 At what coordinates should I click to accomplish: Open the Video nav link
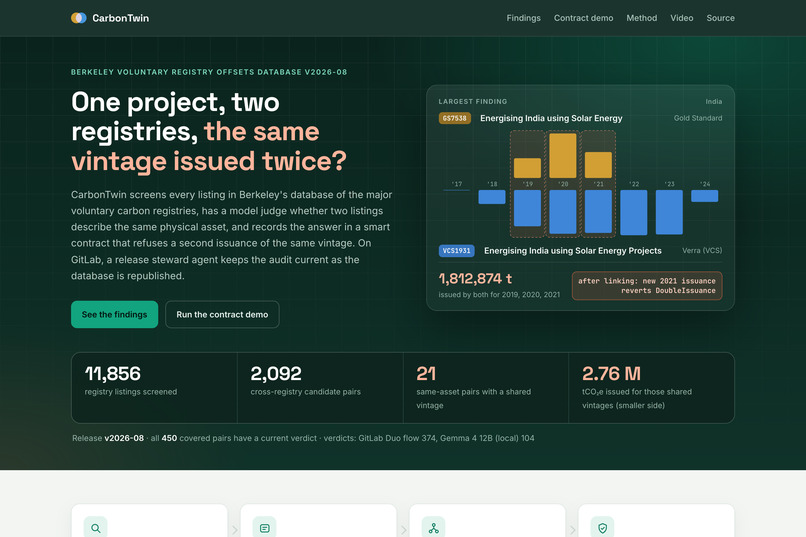(x=682, y=18)
